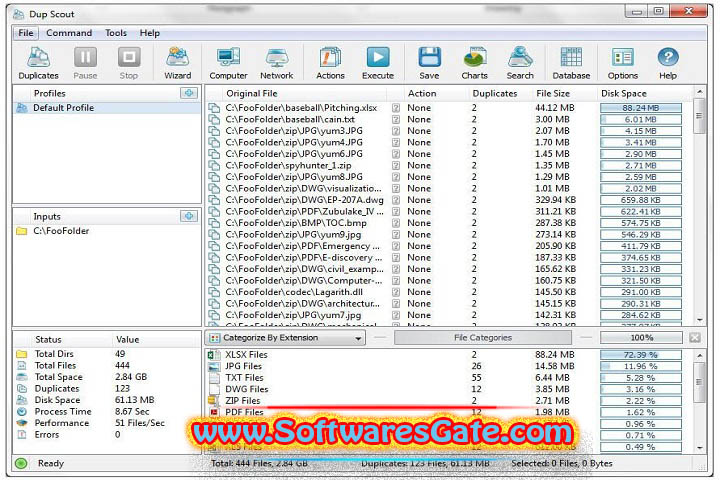Select the Default Profile entry
Image resolution: width=720 pixels, height=480 pixels.
click(107, 108)
